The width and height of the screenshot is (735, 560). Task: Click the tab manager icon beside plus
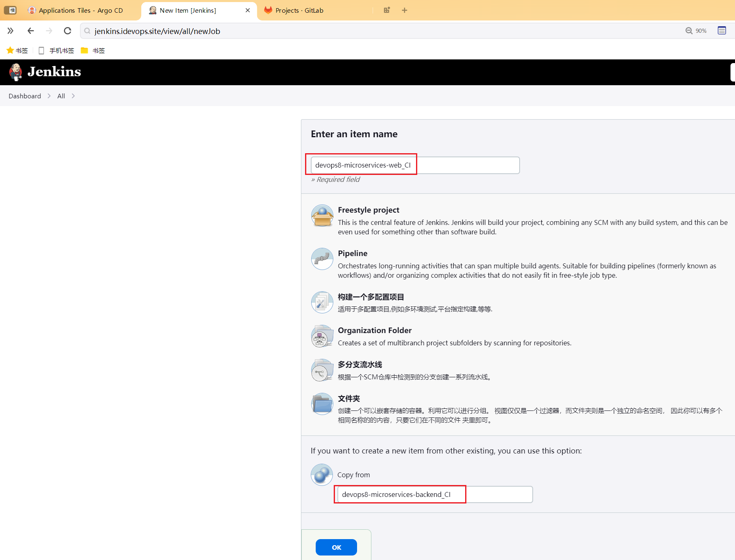[387, 10]
